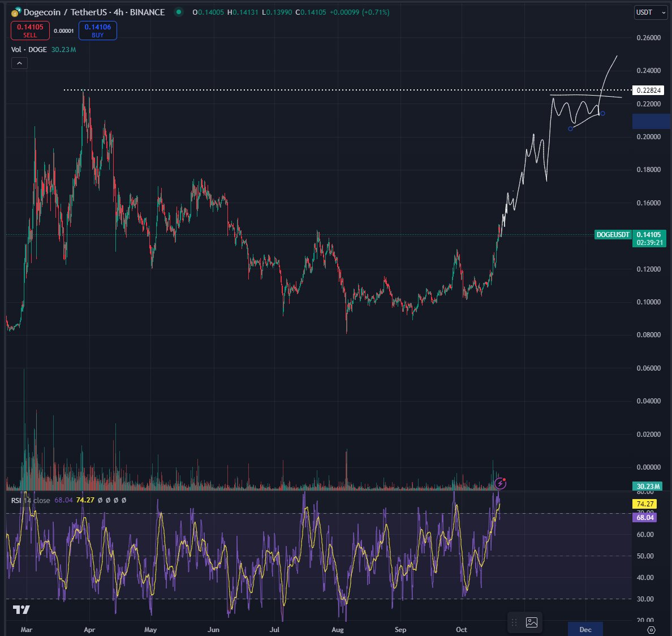Collapse the indicator legend with chevron

pos(19,63)
